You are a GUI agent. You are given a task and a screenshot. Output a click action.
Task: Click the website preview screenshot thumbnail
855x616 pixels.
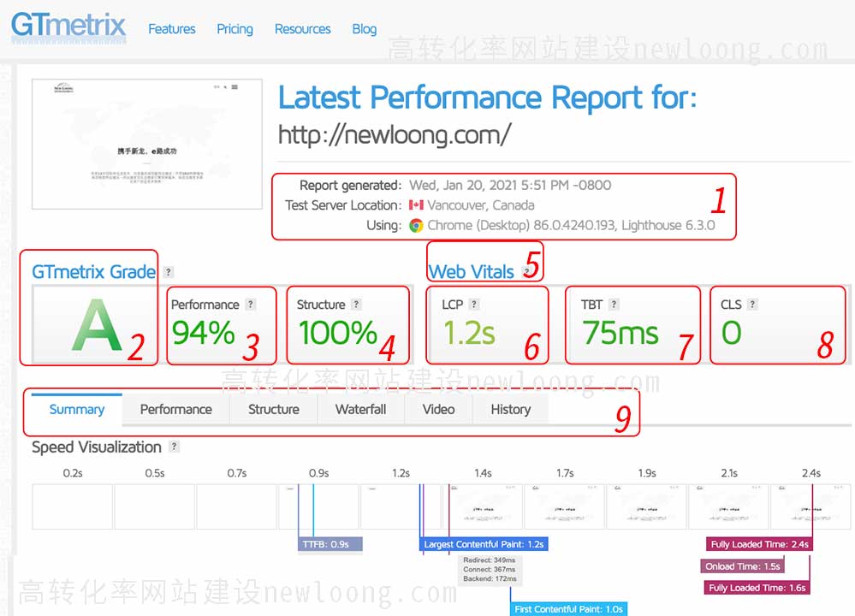coord(146,144)
